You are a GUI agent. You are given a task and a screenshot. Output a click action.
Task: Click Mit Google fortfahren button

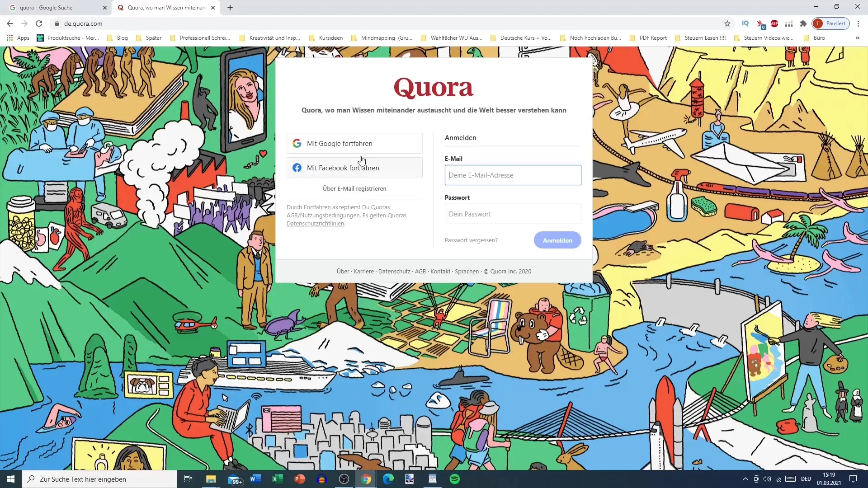(356, 144)
